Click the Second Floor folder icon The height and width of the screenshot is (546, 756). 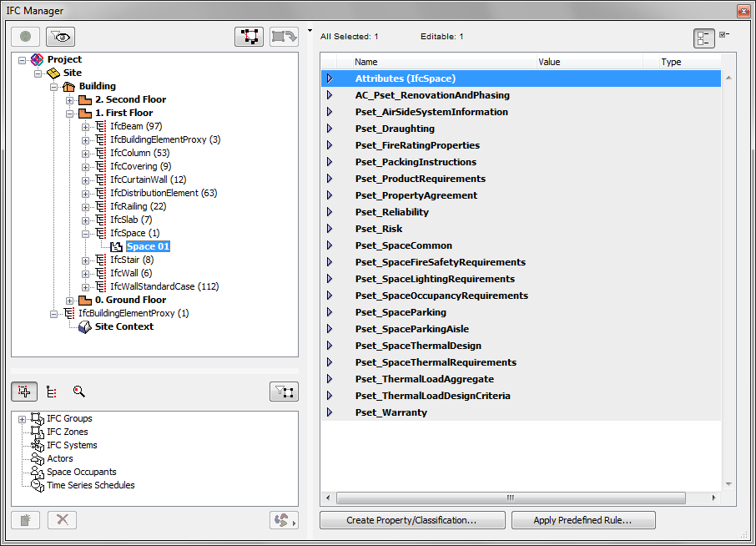[85, 100]
